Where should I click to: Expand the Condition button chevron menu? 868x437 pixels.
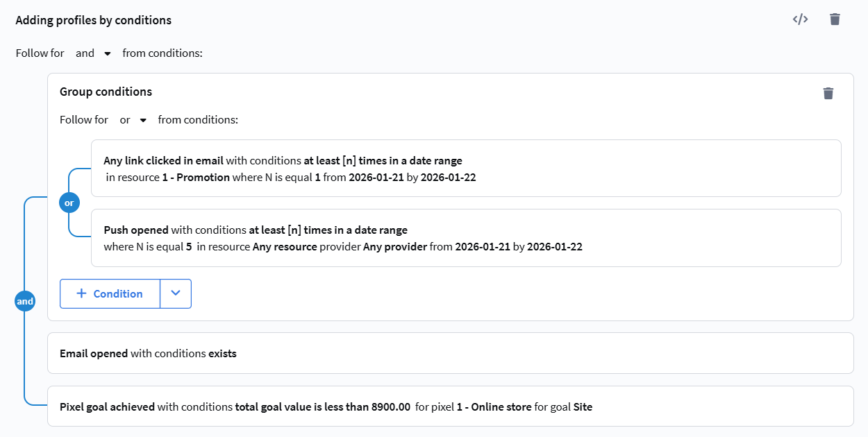click(x=176, y=293)
